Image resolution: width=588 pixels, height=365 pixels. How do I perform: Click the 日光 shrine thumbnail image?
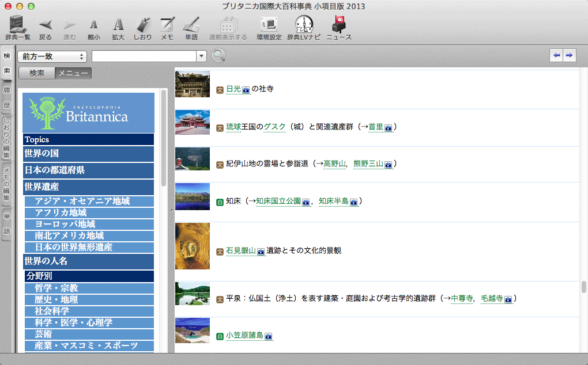pyautogui.click(x=193, y=84)
